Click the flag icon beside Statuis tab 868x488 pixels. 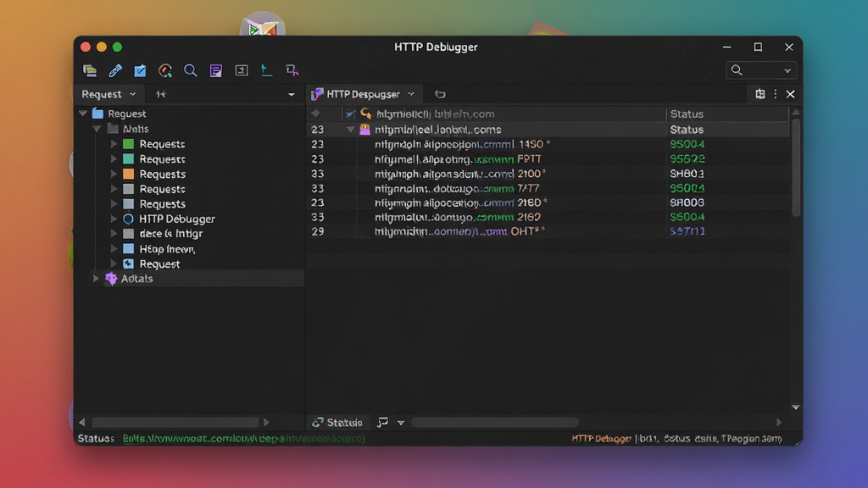click(x=382, y=423)
